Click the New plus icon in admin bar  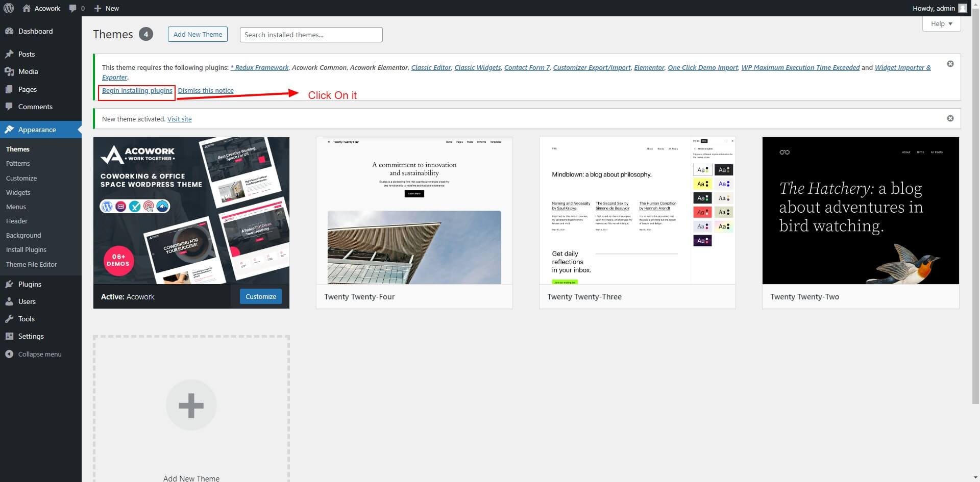(98, 8)
